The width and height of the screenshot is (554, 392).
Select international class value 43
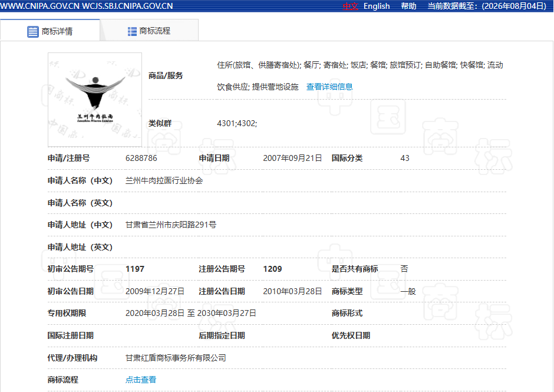(x=405, y=158)
